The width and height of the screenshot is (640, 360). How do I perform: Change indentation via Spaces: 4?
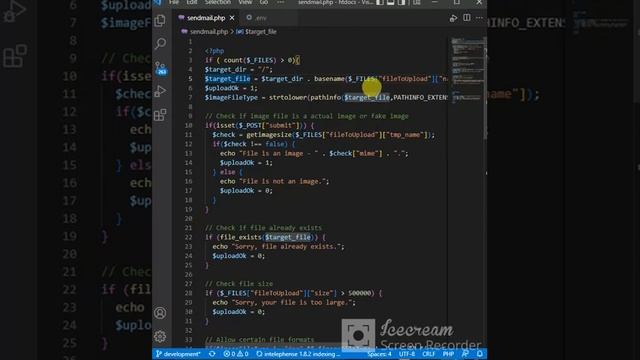point(379,354)
